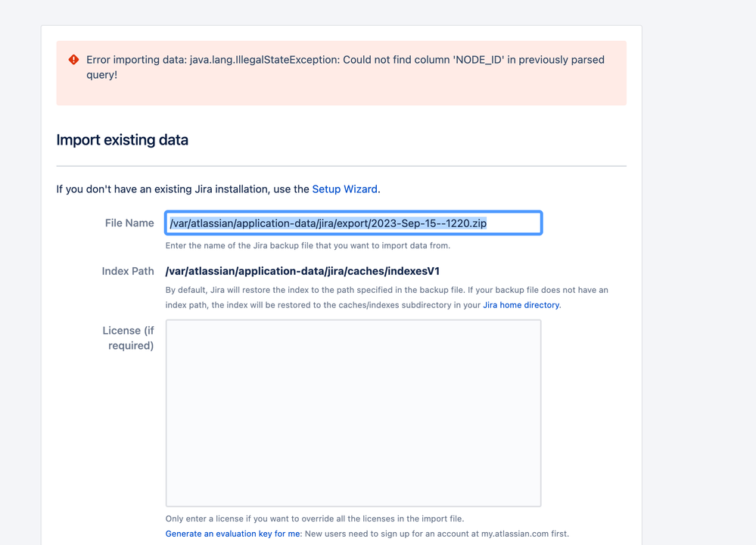Open the Jira home directory link
The height and width of the screenshot is (545, 756).
coord(521,305)
